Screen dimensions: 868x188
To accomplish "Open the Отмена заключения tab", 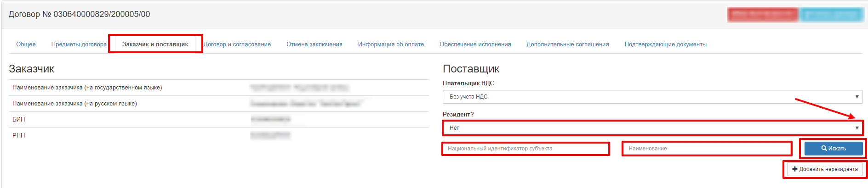I will [x=314, y=44].
